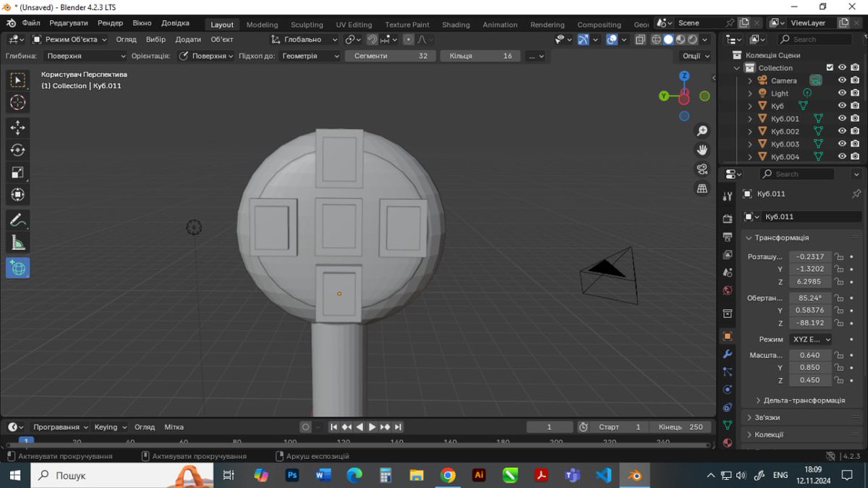Open the Physics properties tab
The width and height of the screenshot is (868, 488).
coord(728,390)
